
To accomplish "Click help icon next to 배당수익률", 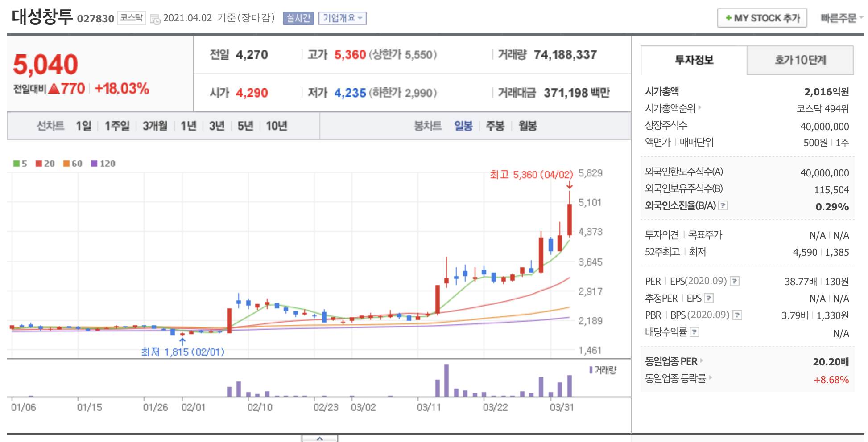I will (x=694, y=332).
